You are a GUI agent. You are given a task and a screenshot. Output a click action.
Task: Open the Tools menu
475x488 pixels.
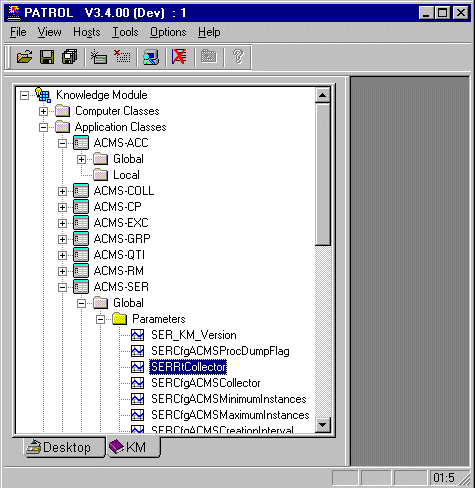pos(125,32)
